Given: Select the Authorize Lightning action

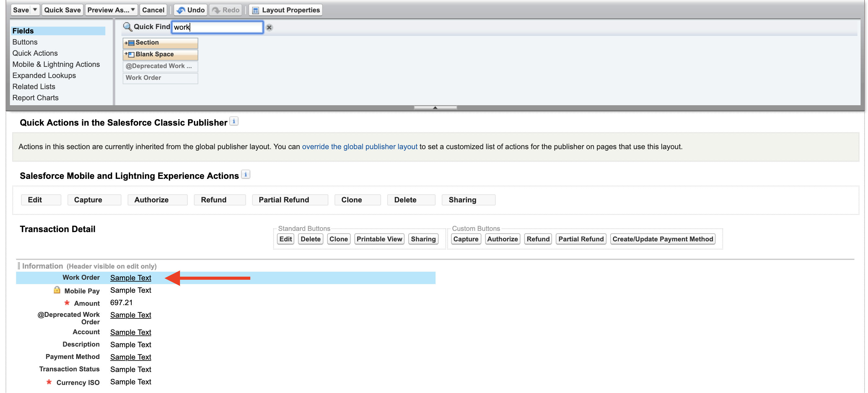Looking at the screenshot, I should pos(158,200).
